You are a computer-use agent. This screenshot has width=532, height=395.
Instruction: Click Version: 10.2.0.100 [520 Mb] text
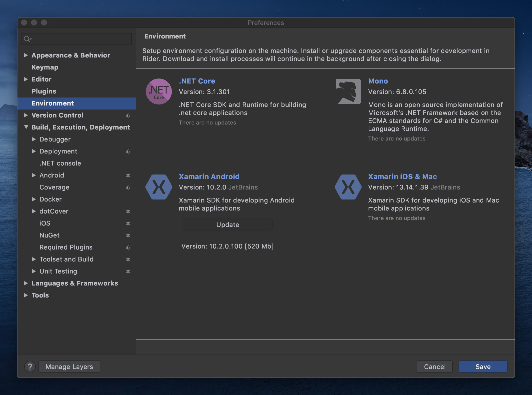pyautogui.click(x=228, y=246)
